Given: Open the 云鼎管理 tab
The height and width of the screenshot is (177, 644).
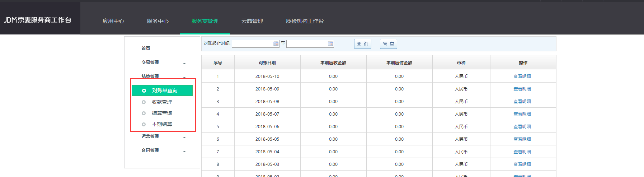Looking at the screenshot, I should (252, 21).
